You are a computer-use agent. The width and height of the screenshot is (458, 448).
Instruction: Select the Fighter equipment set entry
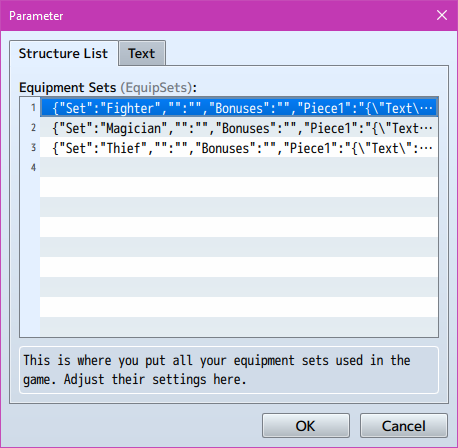239,108
